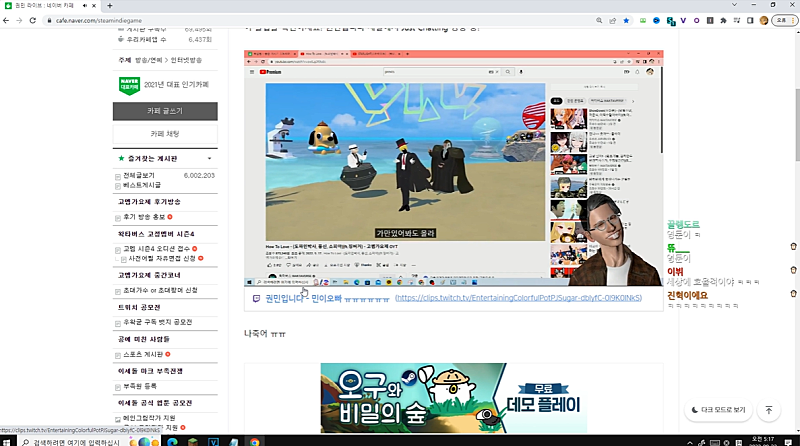Toggle 다크 모드로 보기 button
800x446 pixels.
pyautogui.click(x=718, y=410)
